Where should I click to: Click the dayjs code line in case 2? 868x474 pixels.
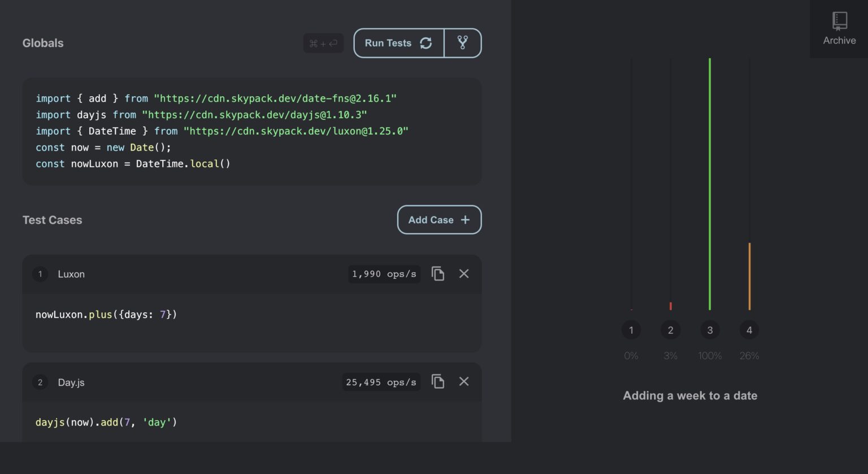106,422
